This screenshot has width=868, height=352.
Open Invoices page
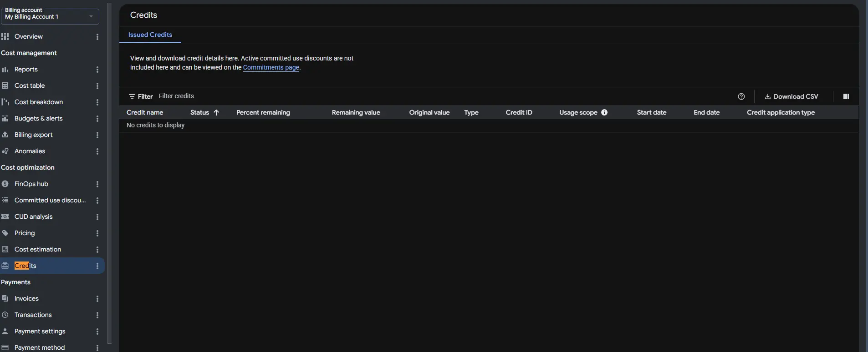[x=26, y=298]
